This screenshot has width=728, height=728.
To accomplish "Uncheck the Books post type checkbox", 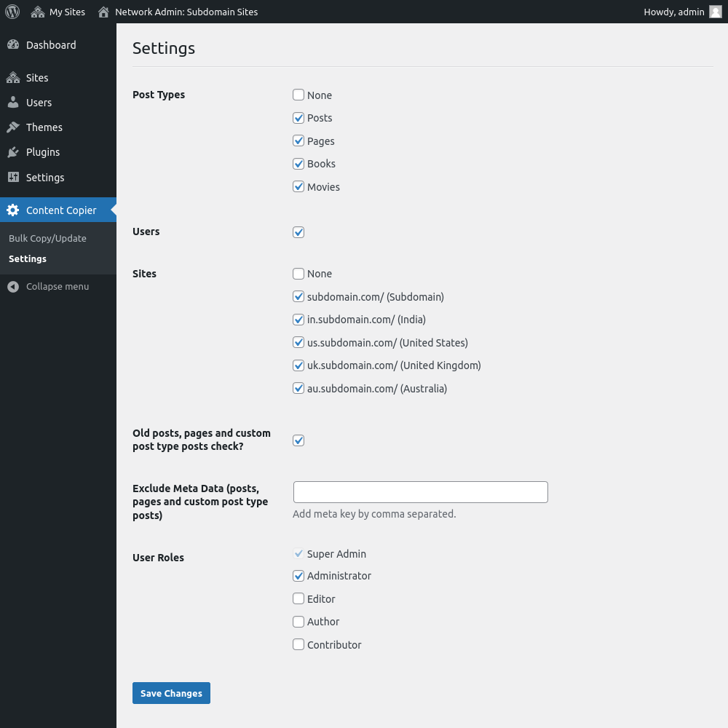I will coord(298,164).
